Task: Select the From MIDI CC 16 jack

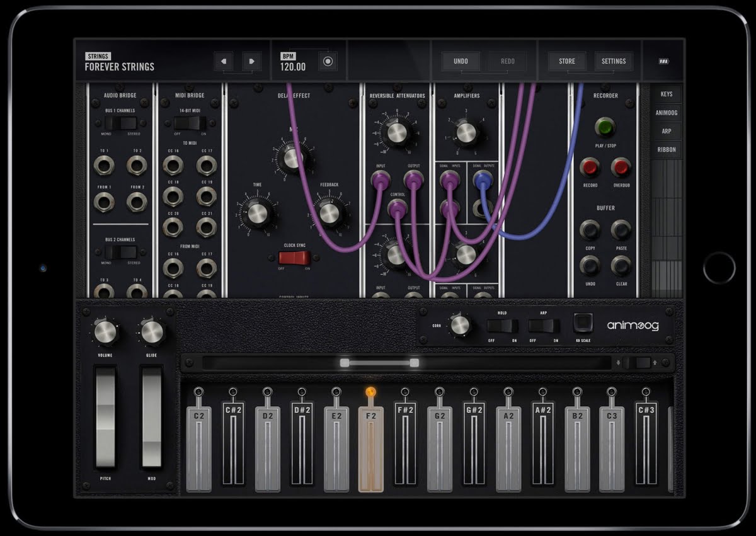Action: (x=173, y=268)
